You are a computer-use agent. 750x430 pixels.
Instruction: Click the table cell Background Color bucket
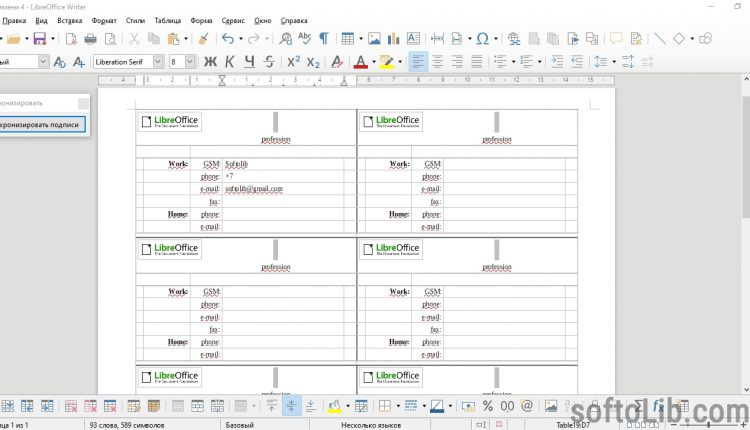[x=335, y=406]
